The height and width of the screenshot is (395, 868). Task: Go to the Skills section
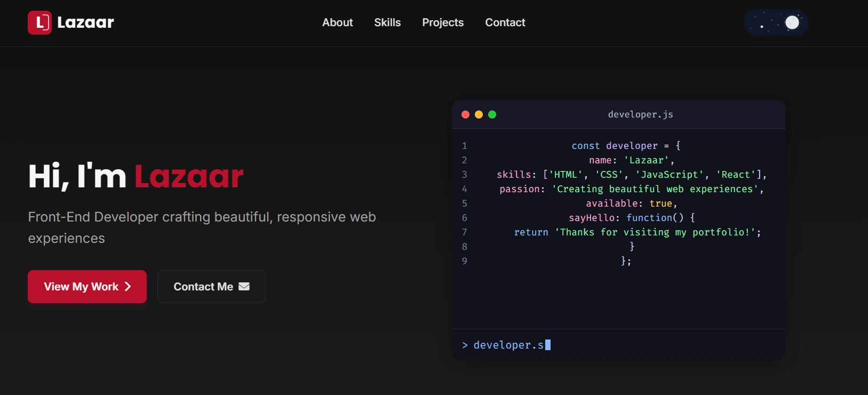point(387,22)
